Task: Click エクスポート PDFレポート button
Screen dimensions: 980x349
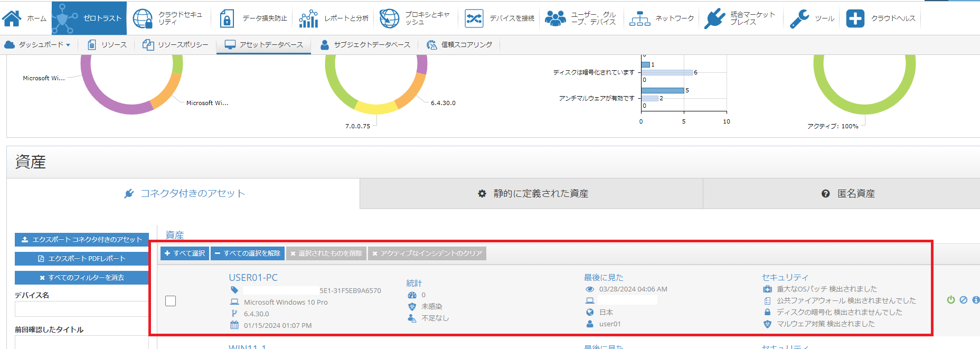Action: click(82, 259)
